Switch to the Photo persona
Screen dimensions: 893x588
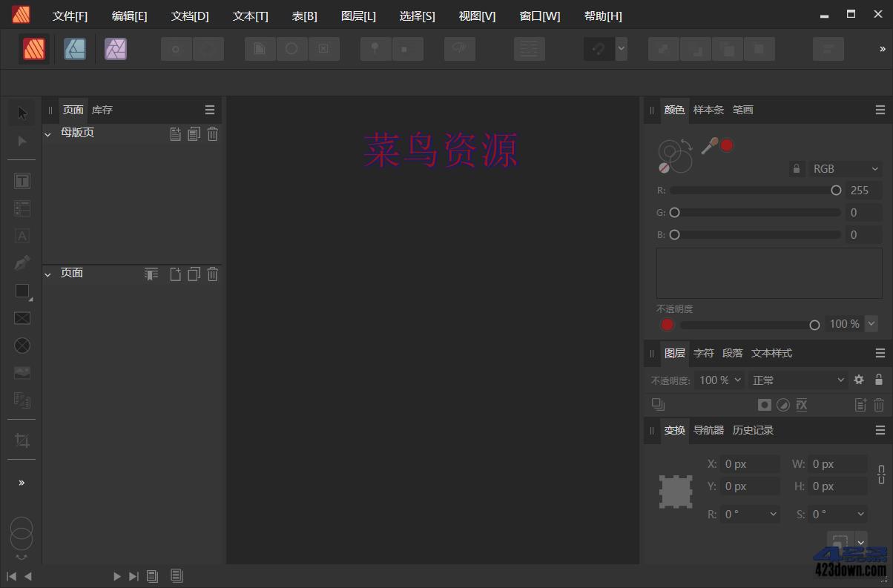[x=115, y=48]
